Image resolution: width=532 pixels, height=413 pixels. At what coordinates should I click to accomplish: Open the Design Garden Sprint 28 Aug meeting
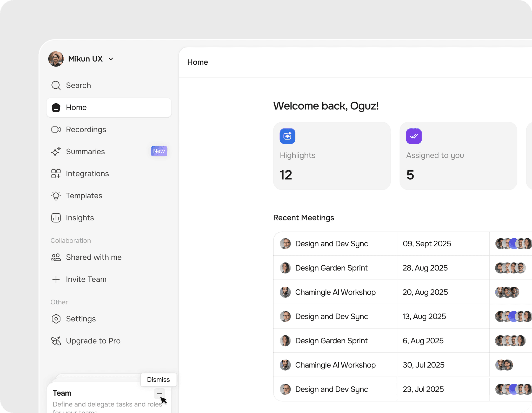coord(331,268)
